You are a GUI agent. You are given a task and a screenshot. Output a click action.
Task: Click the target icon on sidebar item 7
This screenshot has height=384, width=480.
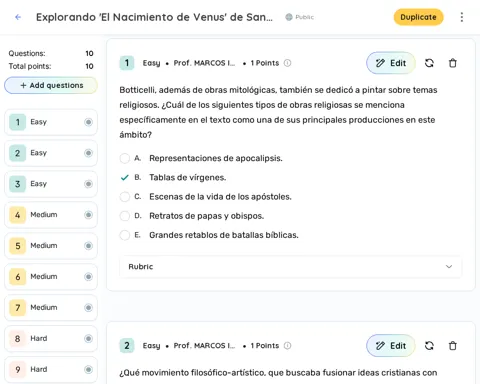coord(88,307)
